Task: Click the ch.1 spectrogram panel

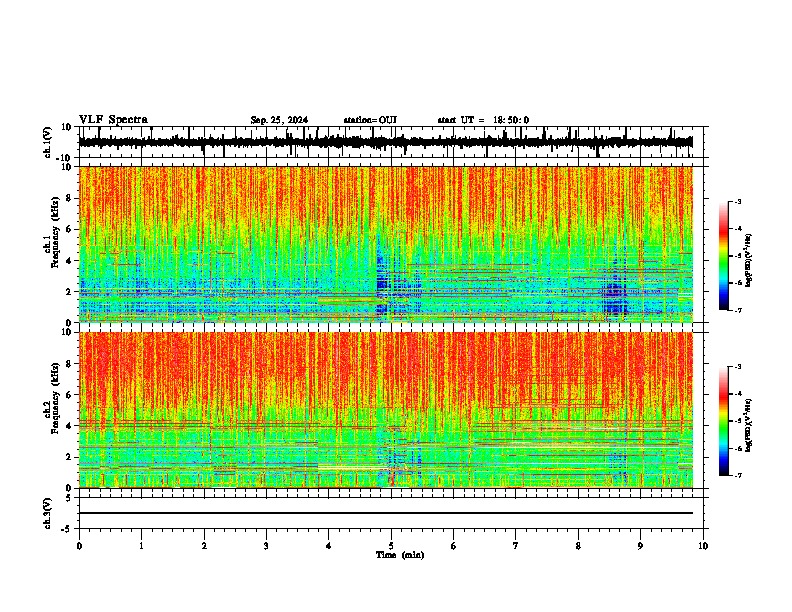Action: coord(386,244)
